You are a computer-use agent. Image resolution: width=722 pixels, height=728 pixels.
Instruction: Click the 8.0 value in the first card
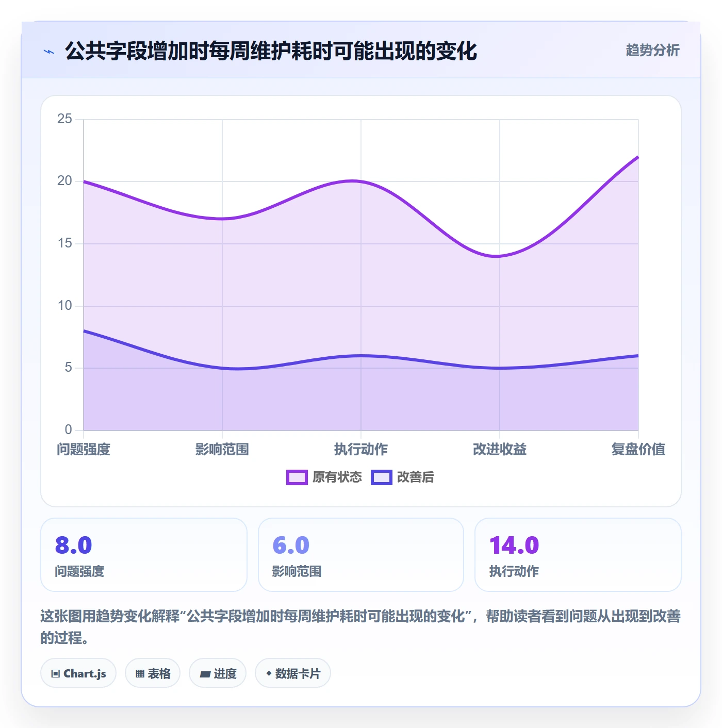pos(74,545)
